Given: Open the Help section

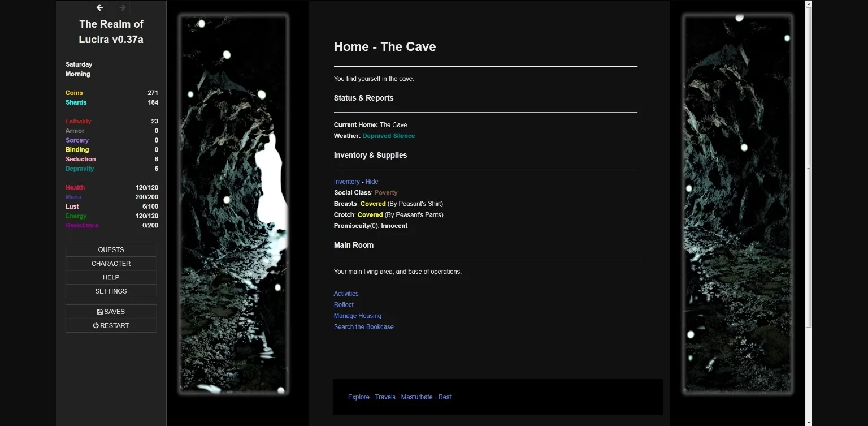Looking at the screenshot, I should tap(111, 277).
